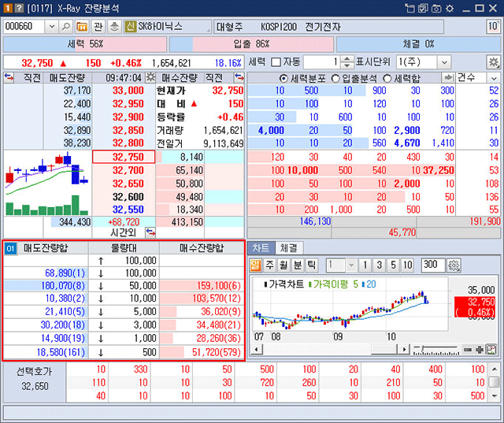504x423 pixels.
Task: Open the 표시단위 1(주) dropdown
Action: 443,62
